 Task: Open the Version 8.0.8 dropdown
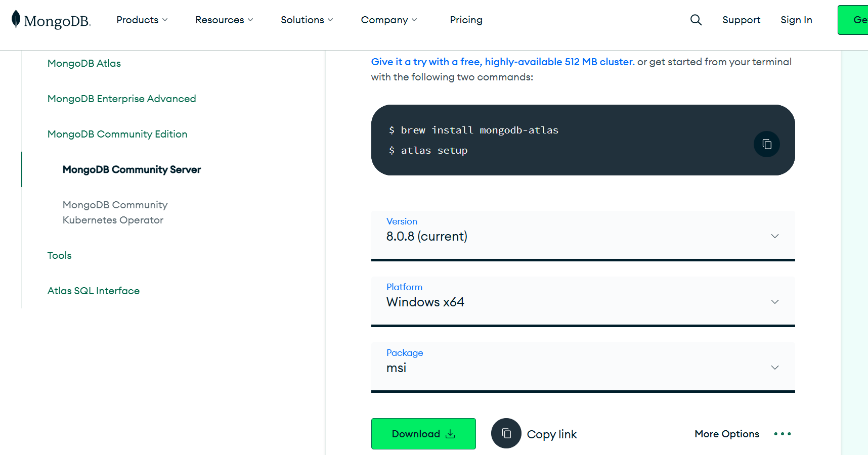[x=583, y=236]
